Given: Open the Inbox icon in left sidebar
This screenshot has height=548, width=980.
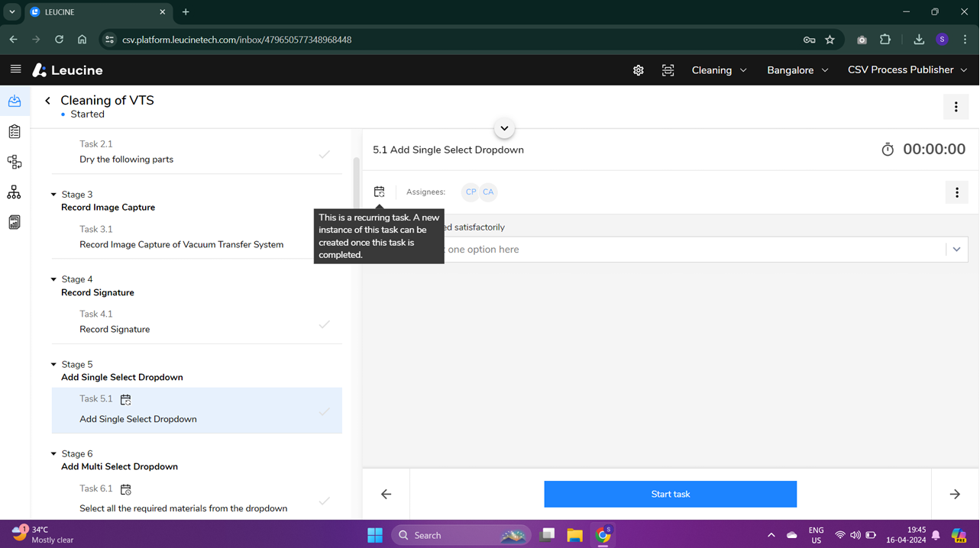Looking at the screenshot, I should pos(15,101).
